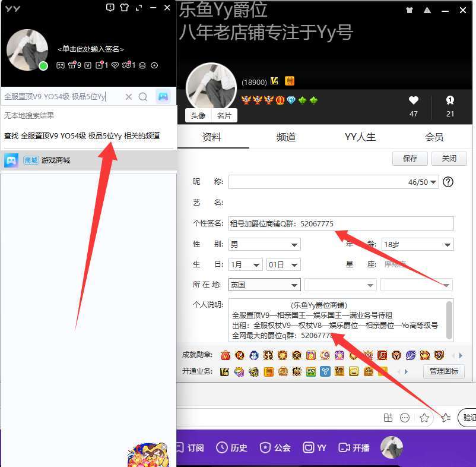
Task: Open the 游戏商城 result row
Action: (x=88, y=160)
